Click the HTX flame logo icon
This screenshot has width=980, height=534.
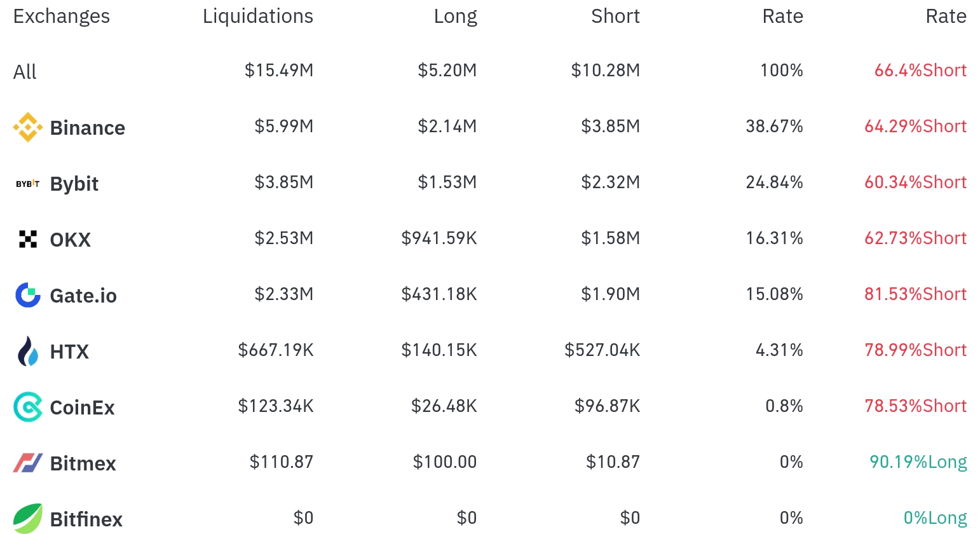[28, 351]
